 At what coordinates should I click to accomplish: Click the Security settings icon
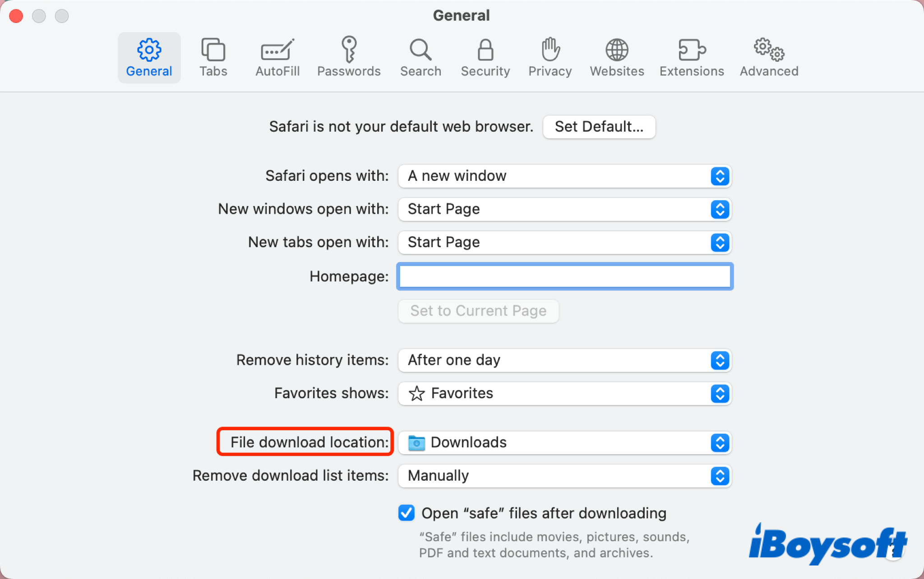pyautogui.click(x=485, y=57)
